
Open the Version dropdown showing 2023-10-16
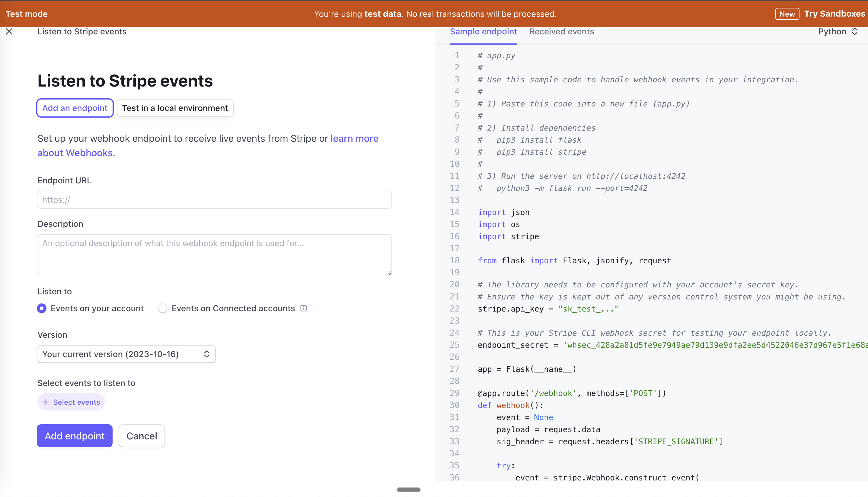(126, 354)
